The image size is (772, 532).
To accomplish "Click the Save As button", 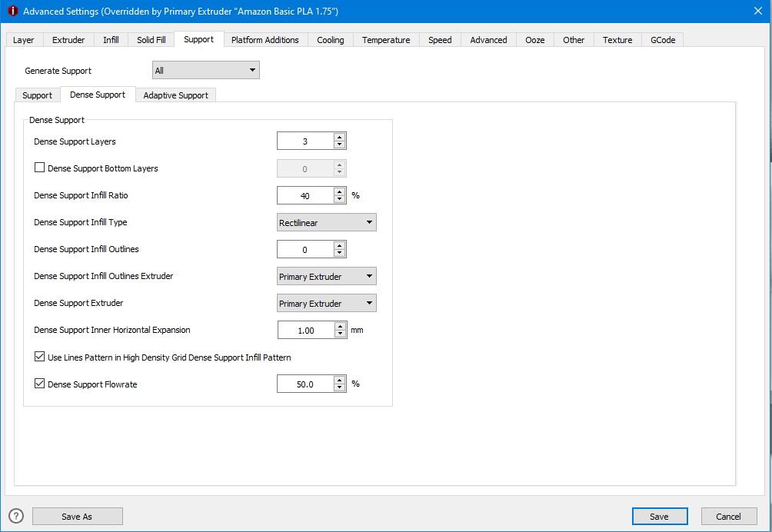I will [77, 517].
